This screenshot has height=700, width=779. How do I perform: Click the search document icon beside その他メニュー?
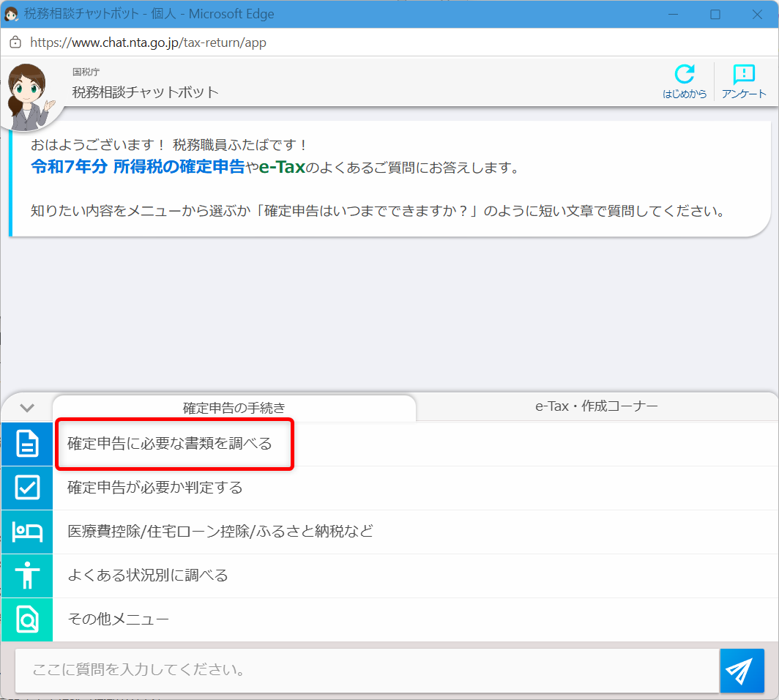27,619
